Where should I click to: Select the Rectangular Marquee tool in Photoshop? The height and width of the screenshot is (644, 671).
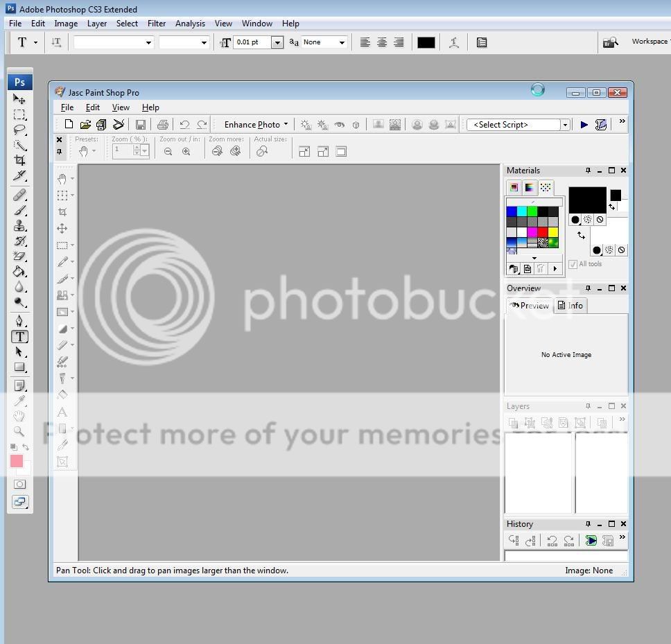(x=19, y=114)
